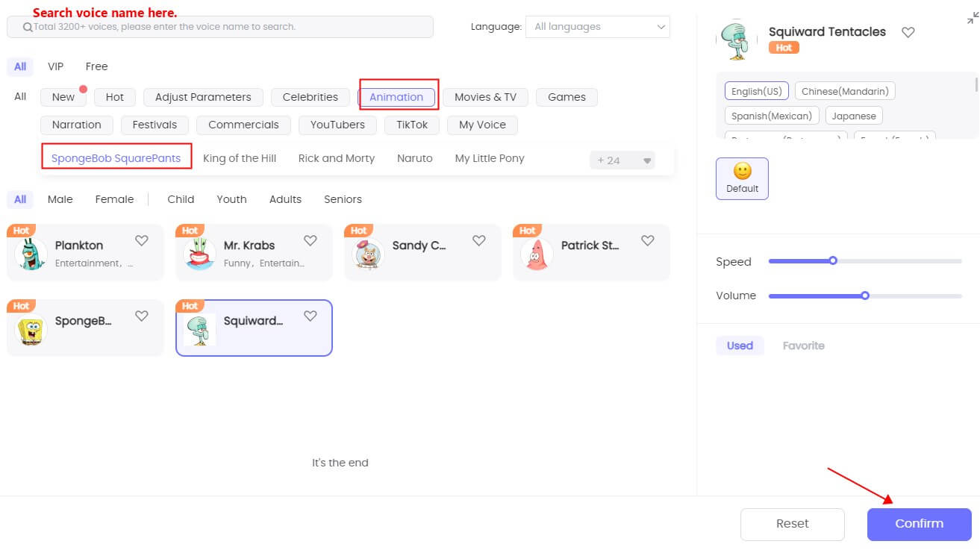Expand the +24 more shows dropdown

coord(622,160)
